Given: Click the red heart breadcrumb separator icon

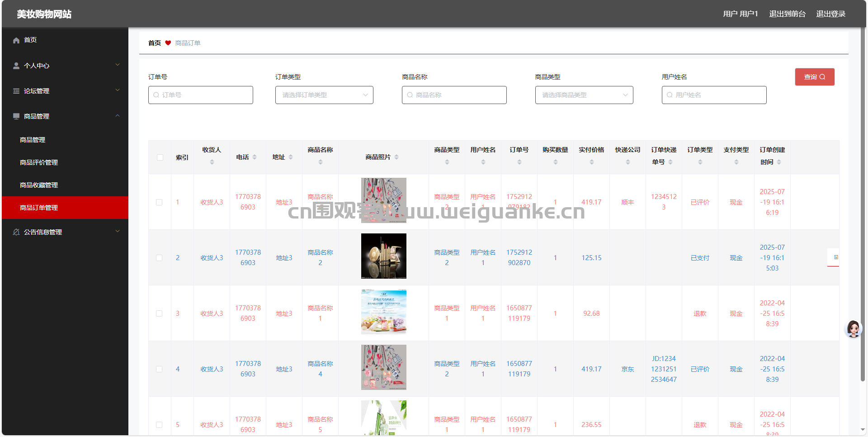Looking at the screenshot, I should pos(168,43).
